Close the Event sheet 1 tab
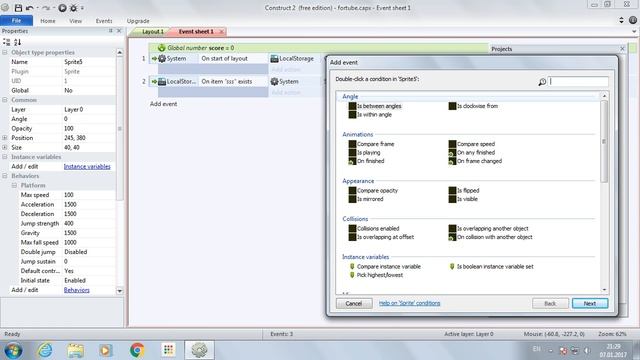Viewport: 640px width, 360px height. coord(221,31)
